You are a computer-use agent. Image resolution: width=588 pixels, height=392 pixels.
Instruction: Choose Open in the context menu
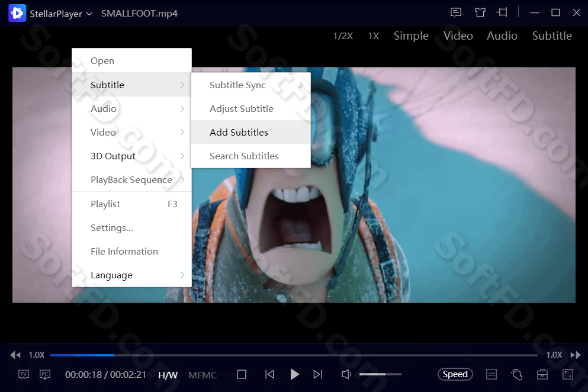(131, 61)
